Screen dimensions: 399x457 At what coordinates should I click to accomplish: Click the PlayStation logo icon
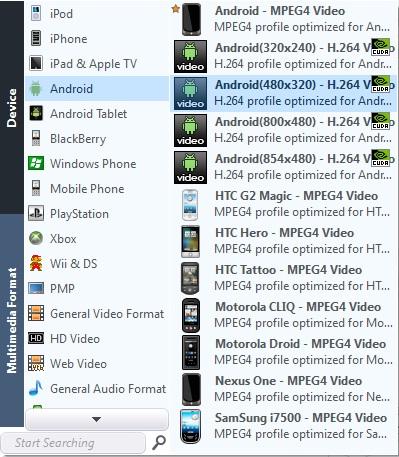[x=36, y=213]
